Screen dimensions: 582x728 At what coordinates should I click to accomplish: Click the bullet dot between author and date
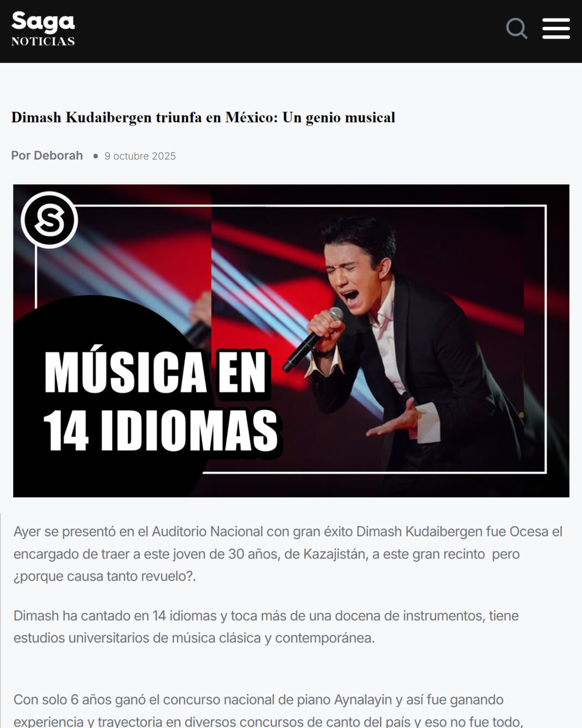point(95,156)
